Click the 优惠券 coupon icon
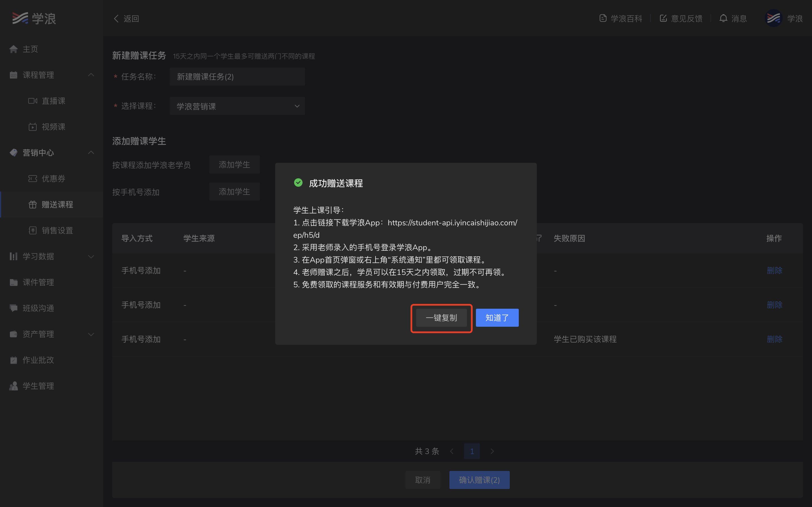The image size is (812, 507). tap(32, 179)
